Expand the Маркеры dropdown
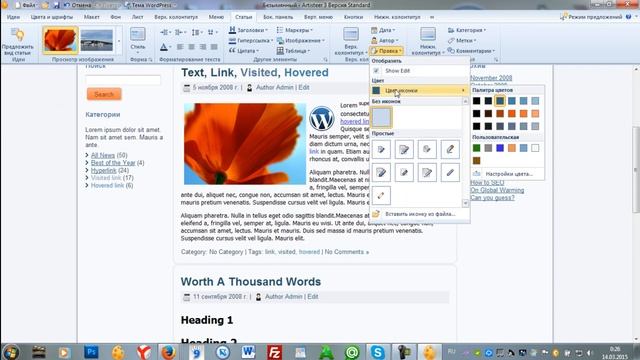This screenshot has width=640, height=360. pos(295,30)
